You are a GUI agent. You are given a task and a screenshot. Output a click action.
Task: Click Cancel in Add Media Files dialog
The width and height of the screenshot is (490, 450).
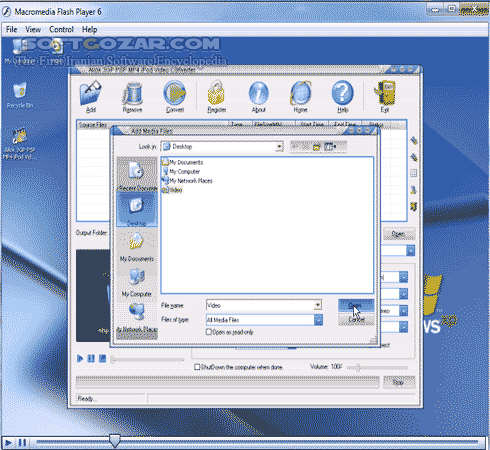[x=356, y=320]
